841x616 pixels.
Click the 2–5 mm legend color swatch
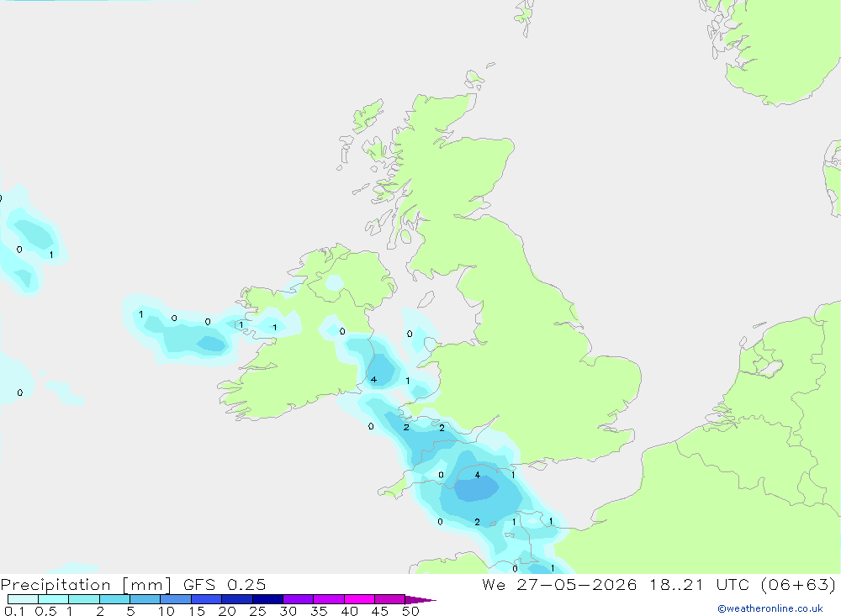(x=114, y=599)
